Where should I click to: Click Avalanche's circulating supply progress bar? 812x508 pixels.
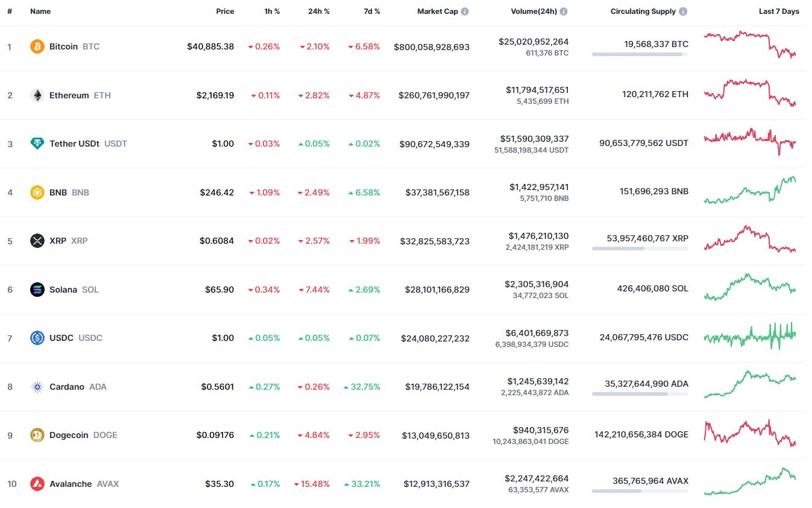(x=640, y=491)
